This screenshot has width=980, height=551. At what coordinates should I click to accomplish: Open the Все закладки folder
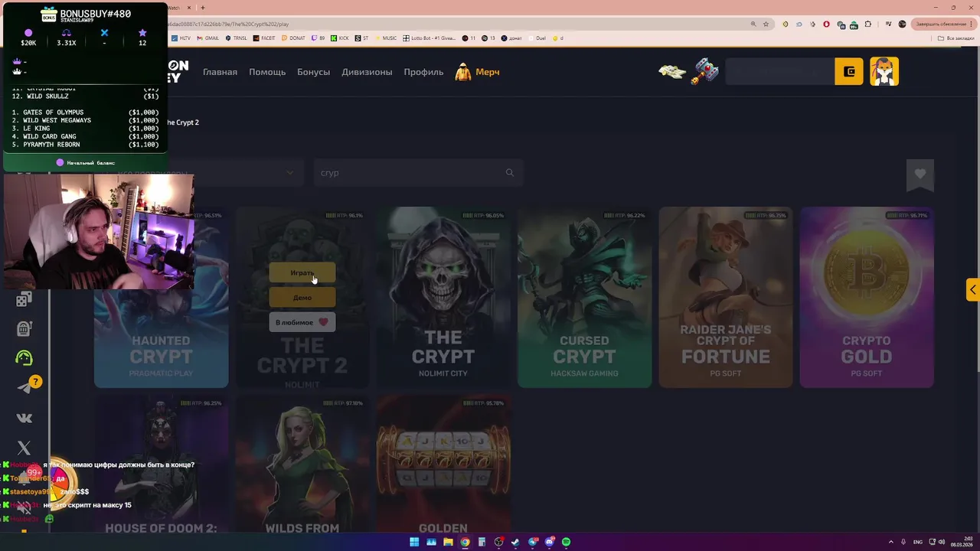958,37
